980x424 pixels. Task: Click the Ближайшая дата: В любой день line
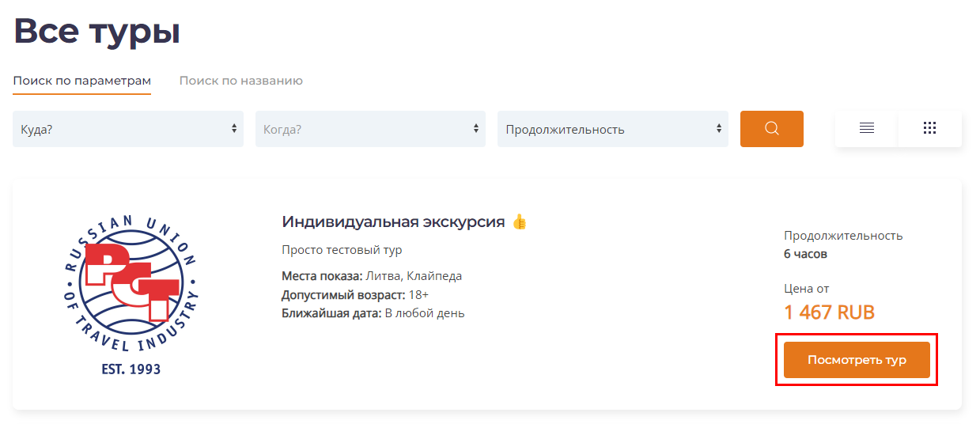(373, 313)
